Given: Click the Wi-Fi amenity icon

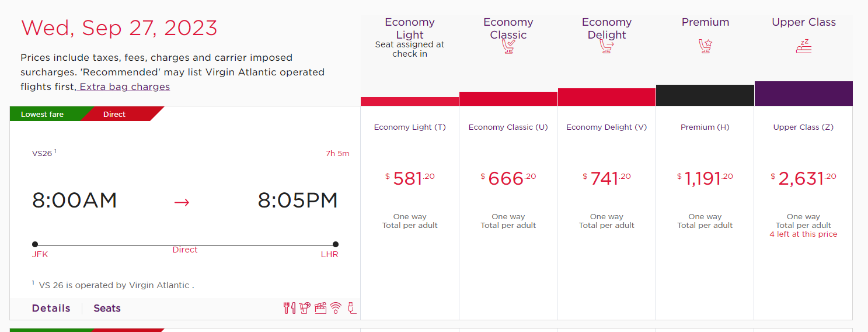Looking at the screenshot, I should 336,308.
